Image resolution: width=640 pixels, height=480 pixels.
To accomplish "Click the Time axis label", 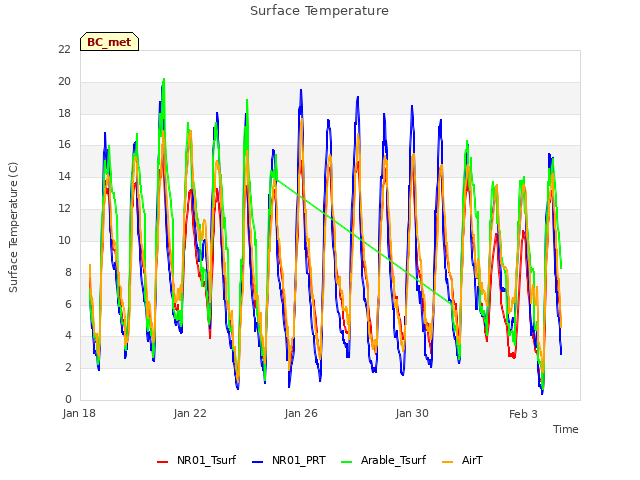I will click(566, 429).
